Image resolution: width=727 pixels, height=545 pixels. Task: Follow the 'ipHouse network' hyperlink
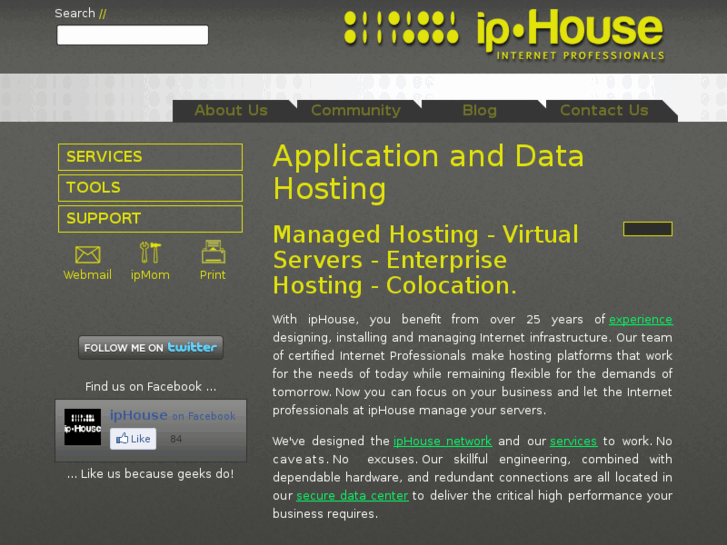tap(442, 441)
